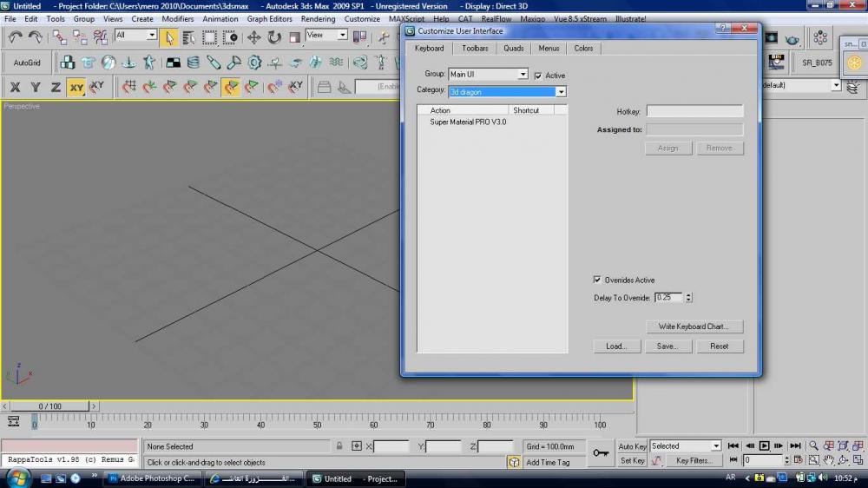Step time slider right arrow

(x=94, y=406)
